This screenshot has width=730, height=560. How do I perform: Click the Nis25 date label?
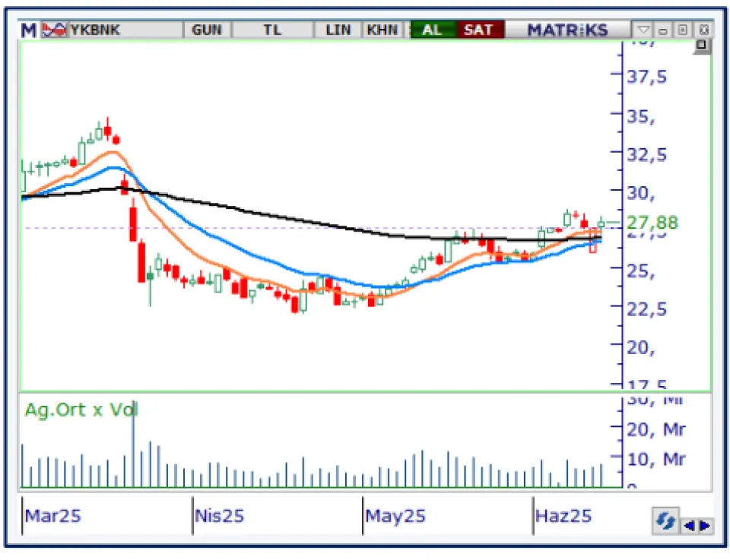219,516
